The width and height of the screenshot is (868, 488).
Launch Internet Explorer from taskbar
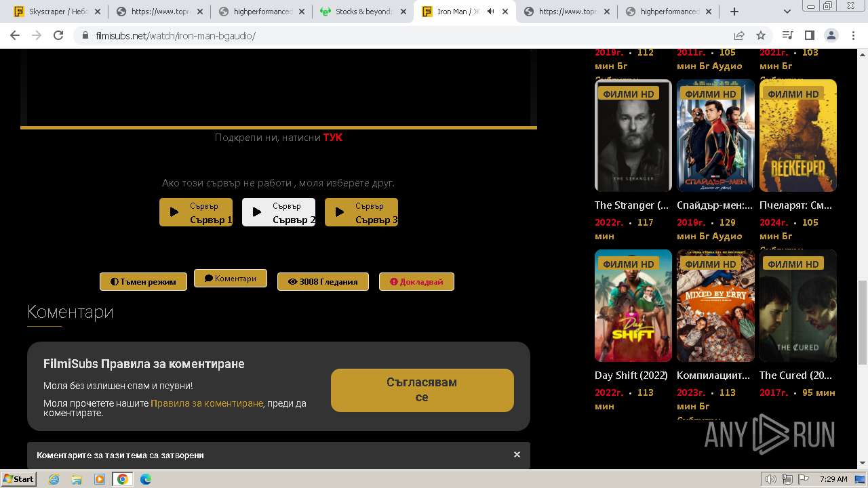pyautogui.click(x=54, y=479)
